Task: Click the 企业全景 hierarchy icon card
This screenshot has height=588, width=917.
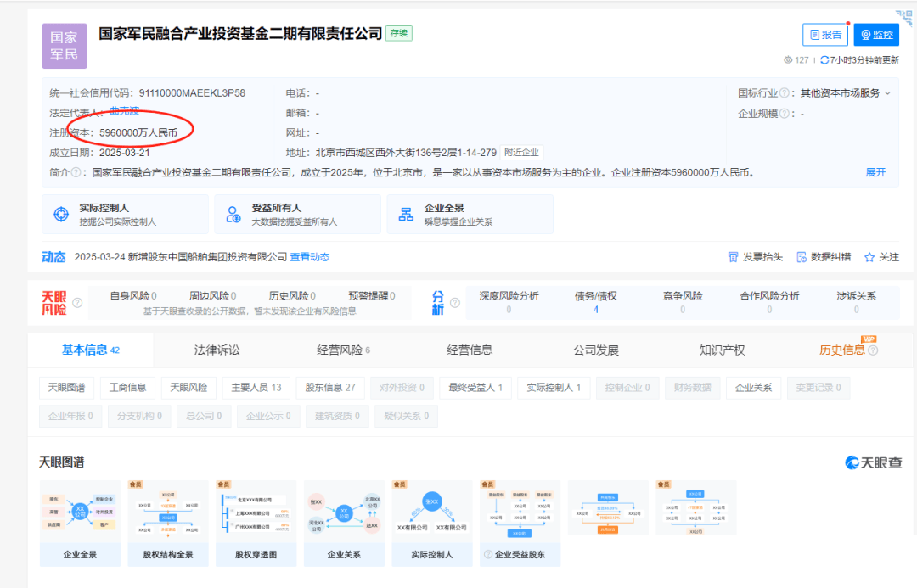Action: pyautogui.click(x=470, y=215)
